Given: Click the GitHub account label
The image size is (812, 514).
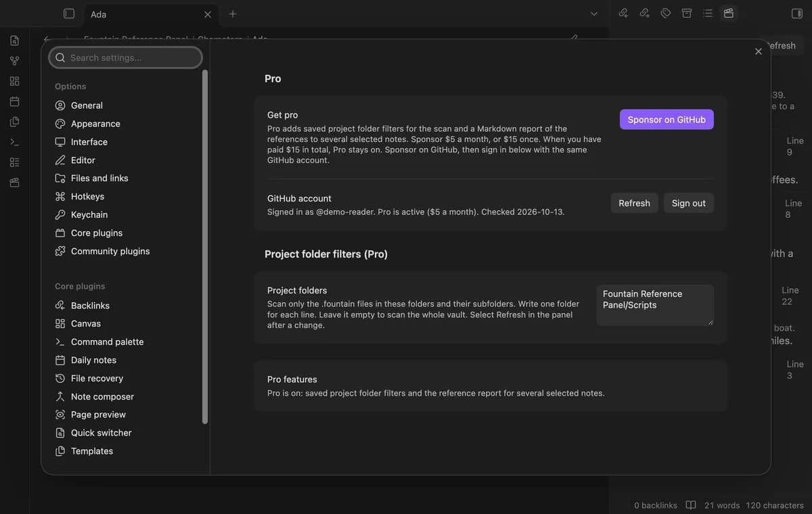Looking at the screenshot, I should (x=299, y=198).
